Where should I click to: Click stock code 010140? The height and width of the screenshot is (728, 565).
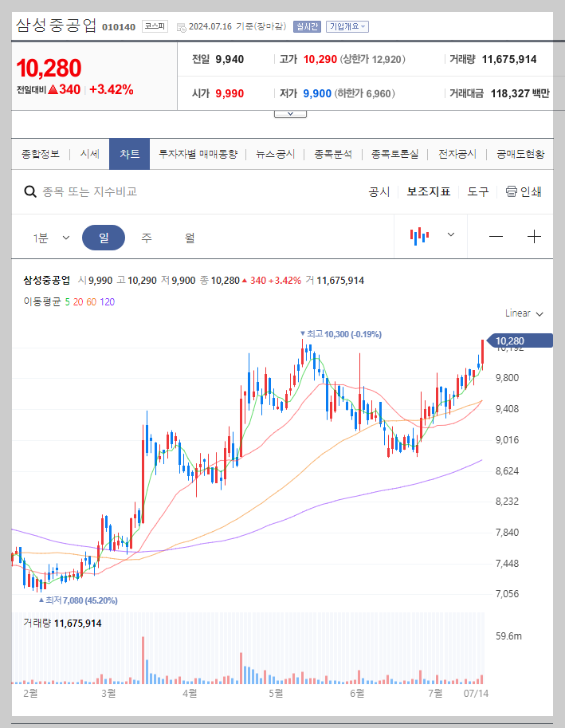pos(119,27)
